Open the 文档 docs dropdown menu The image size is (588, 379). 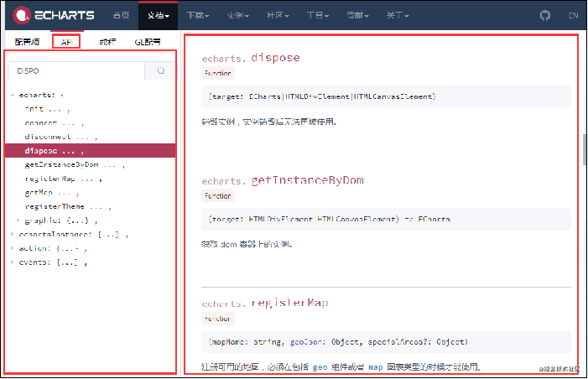pos(158,15)
